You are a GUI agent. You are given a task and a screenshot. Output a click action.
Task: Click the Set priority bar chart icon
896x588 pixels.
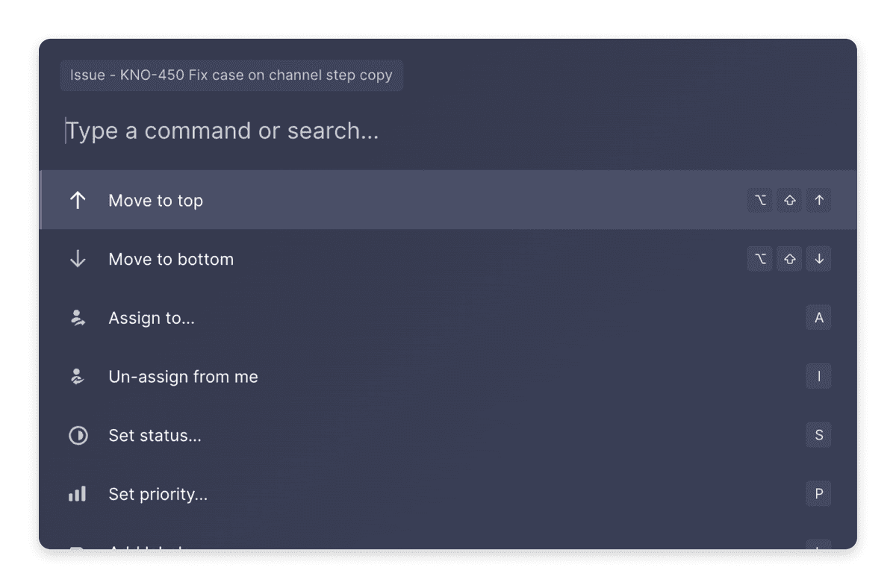point(78,494)
